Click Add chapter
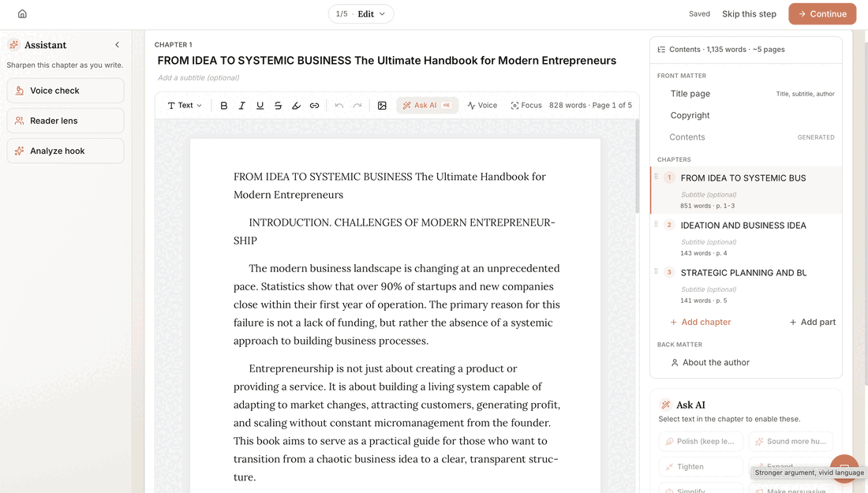Image resolution: width=868 pixels, height=493 pixels. (700, 322)
